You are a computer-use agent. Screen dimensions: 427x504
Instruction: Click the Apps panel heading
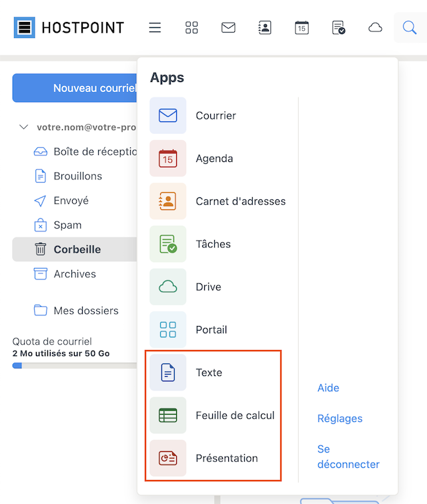click(x=167, y=78)
